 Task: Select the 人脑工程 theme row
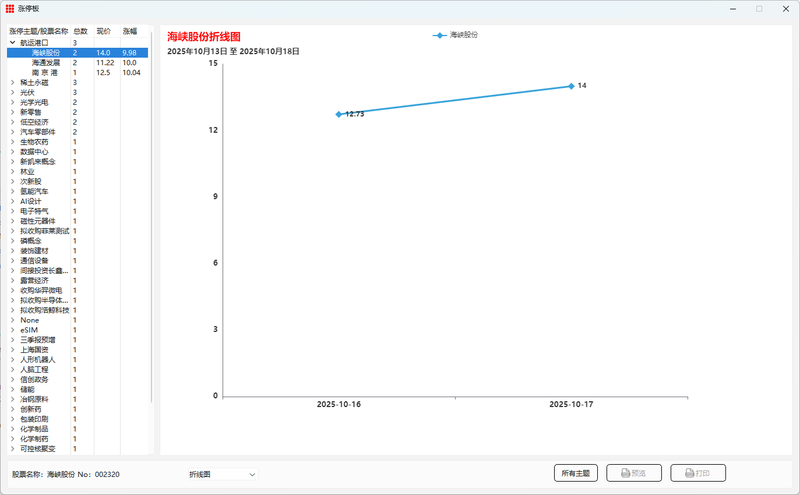tap(78, 369)
